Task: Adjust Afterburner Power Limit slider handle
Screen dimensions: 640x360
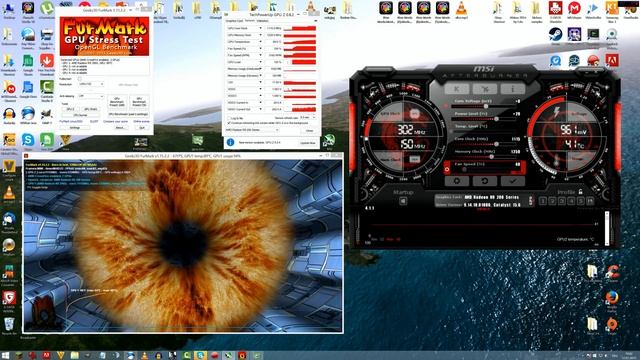Action: (x=496, y=119)
